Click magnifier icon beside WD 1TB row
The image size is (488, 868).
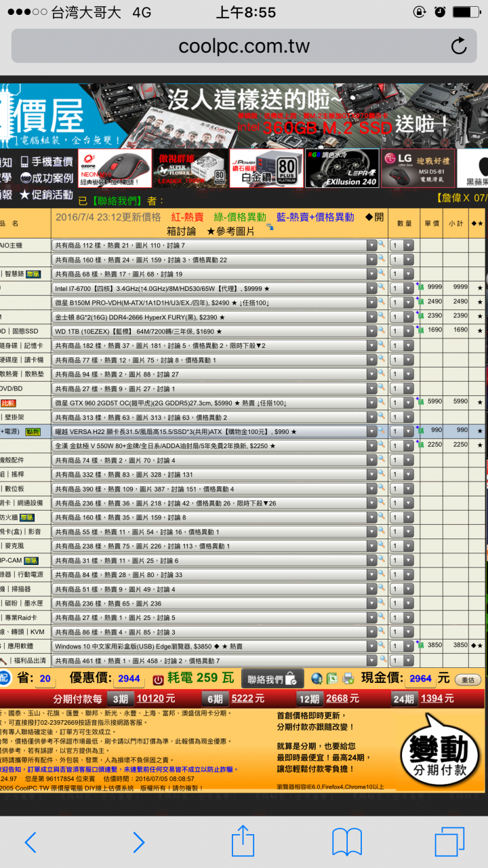pos(382,331)
